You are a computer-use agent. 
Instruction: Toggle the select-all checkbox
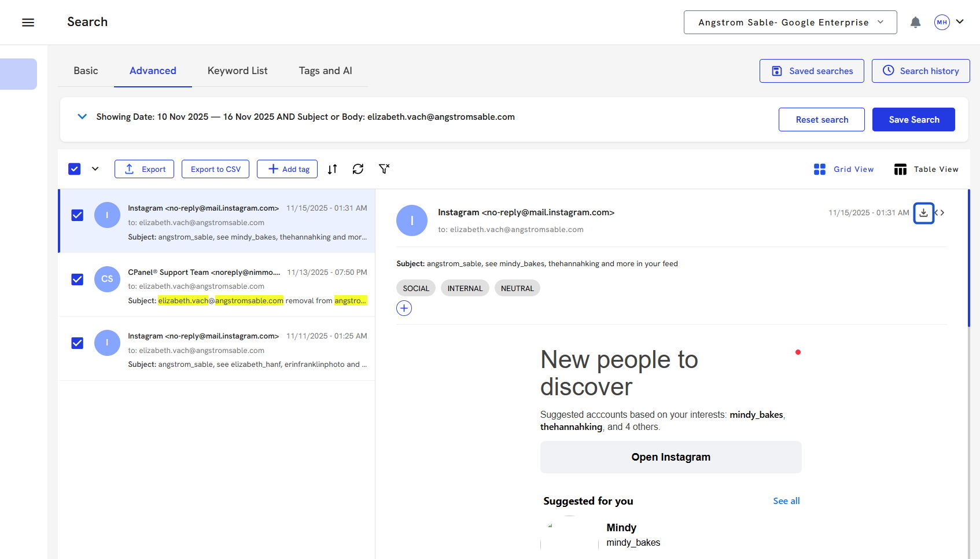pyautogui.click(x=75, y=169)
